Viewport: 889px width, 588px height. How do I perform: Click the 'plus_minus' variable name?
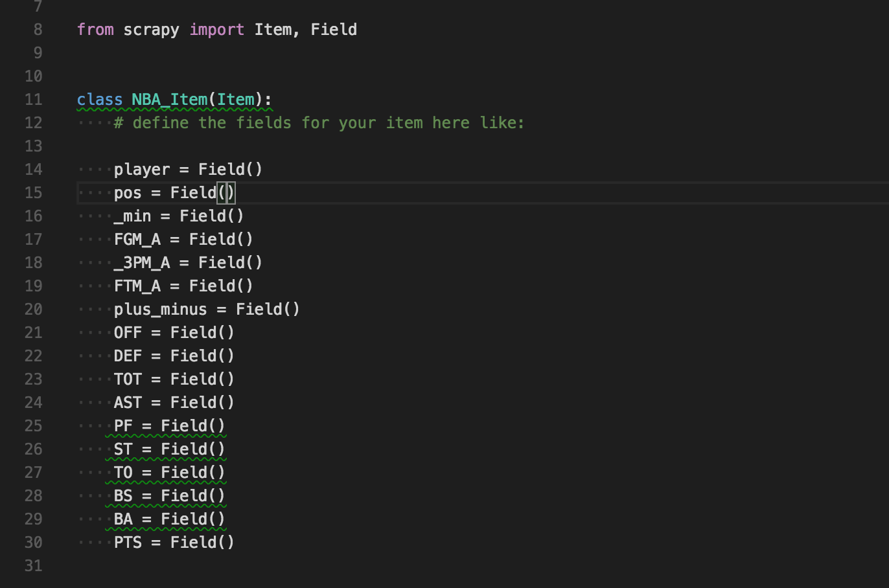coord(160,310)
